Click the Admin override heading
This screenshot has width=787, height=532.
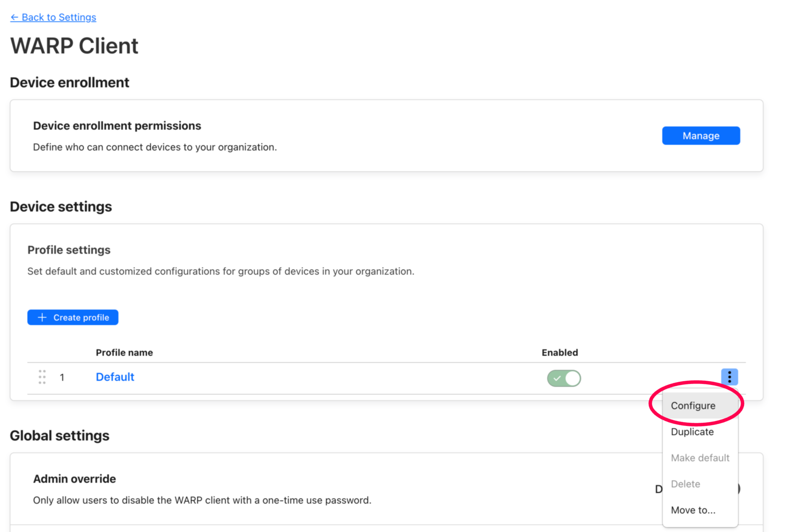pos(74,479)
